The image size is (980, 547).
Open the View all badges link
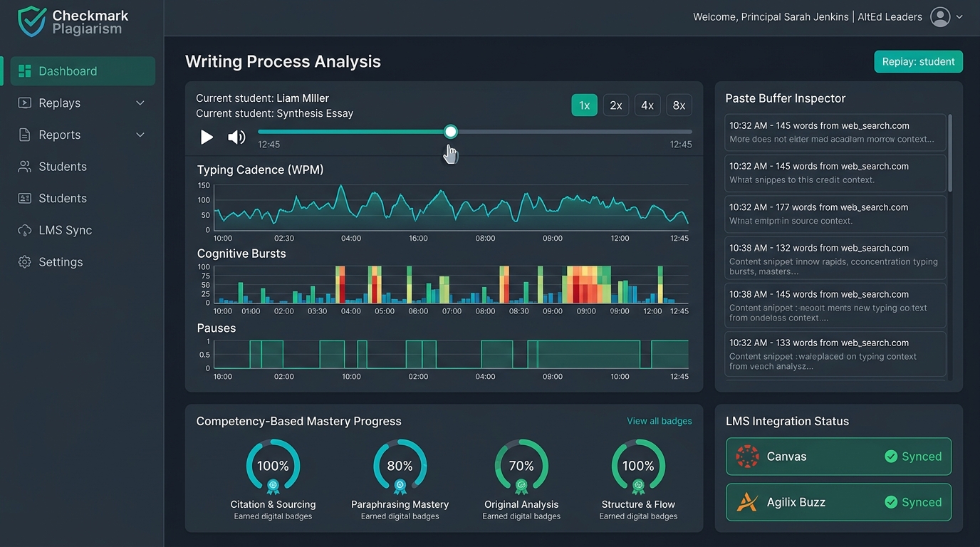coord(659,421)
